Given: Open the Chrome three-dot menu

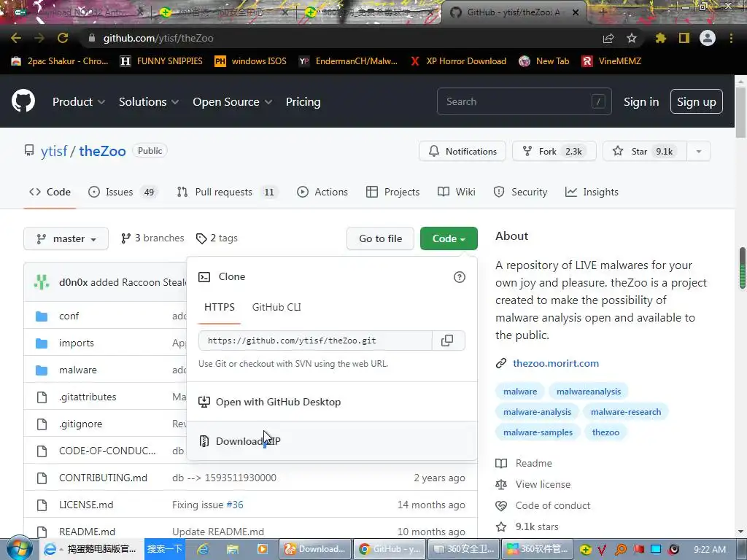Looking at the screenshot, I should point(731,38).
